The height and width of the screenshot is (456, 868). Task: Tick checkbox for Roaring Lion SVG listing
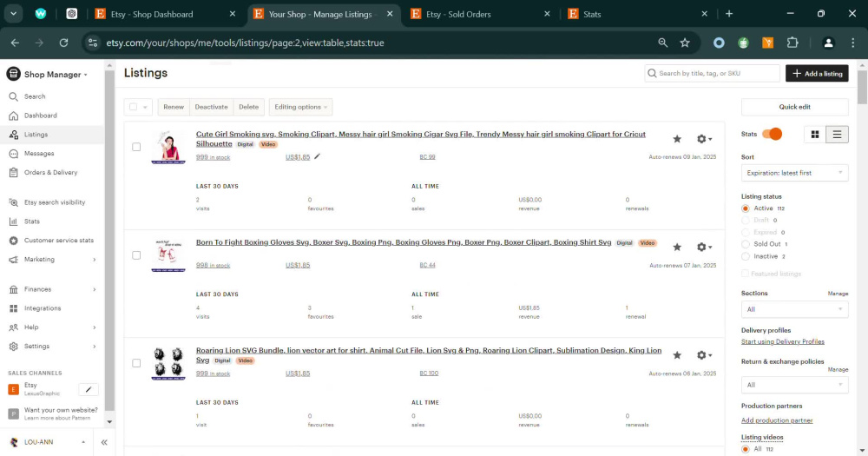(x=136, y=363)
